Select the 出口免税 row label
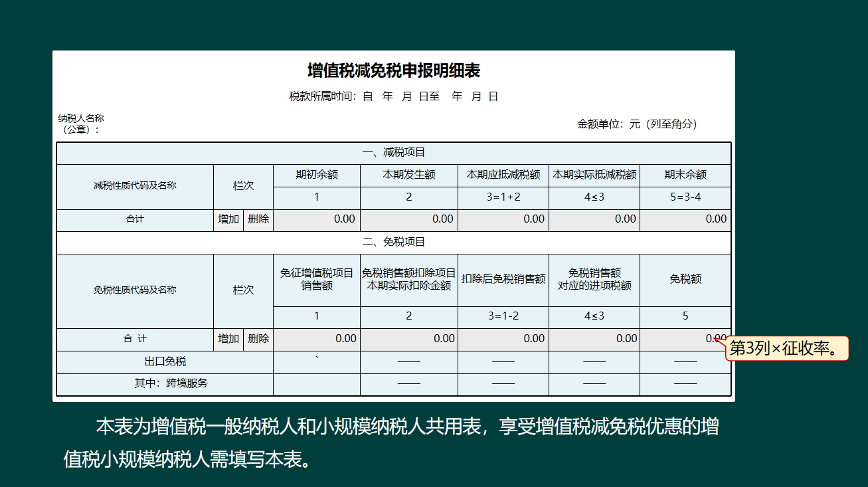The height and width of the screenshot is (487, 868). pyautogui.click(x=165, y=361)
